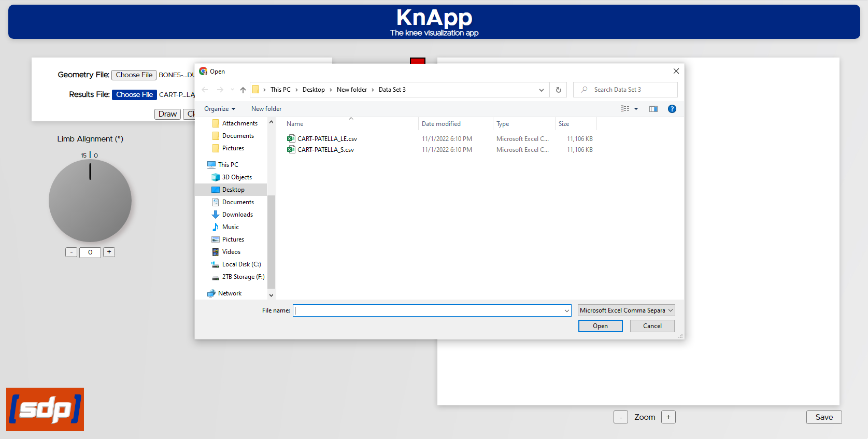Click New folder in the toolbar
This screenshot has width=868, height=439.
click(x=266, y=109)
